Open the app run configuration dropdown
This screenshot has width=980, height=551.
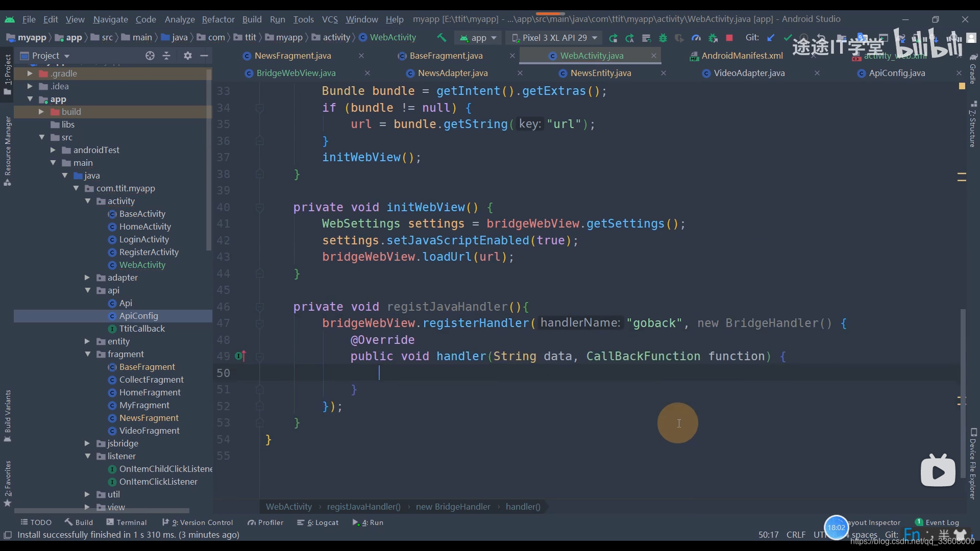click(478, 38)
